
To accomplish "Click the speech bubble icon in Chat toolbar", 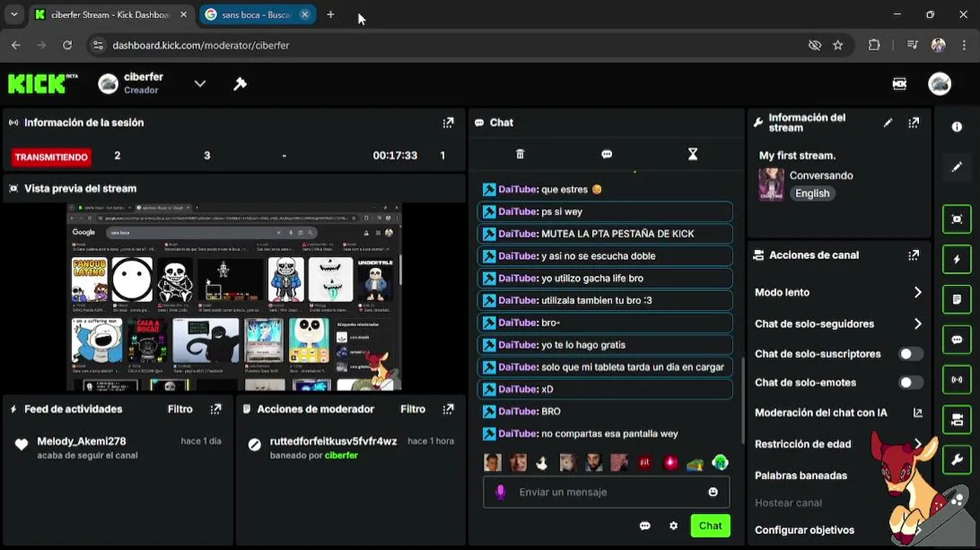I will [x=607, y=154].
